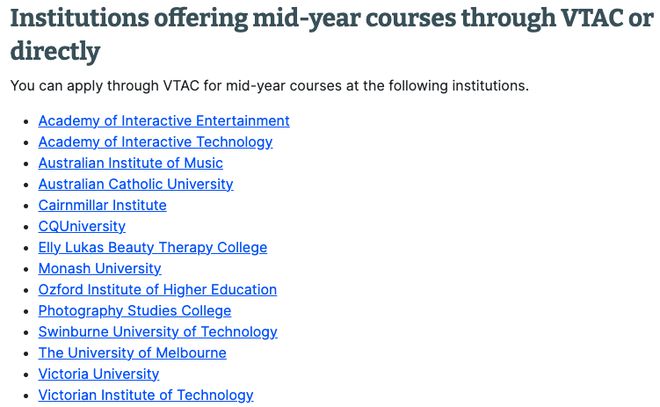Open The University of Melbourne link

pyautogui.click(x=132, y=353)
